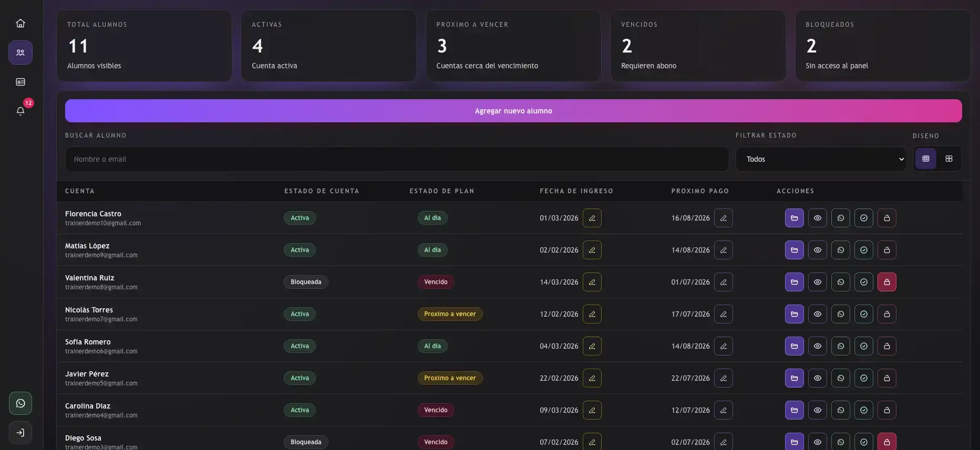This screenshot has width=980, height=450.
Task: Edit Florencia Castro's fecha de ingreso
Action: coord(592,218)
